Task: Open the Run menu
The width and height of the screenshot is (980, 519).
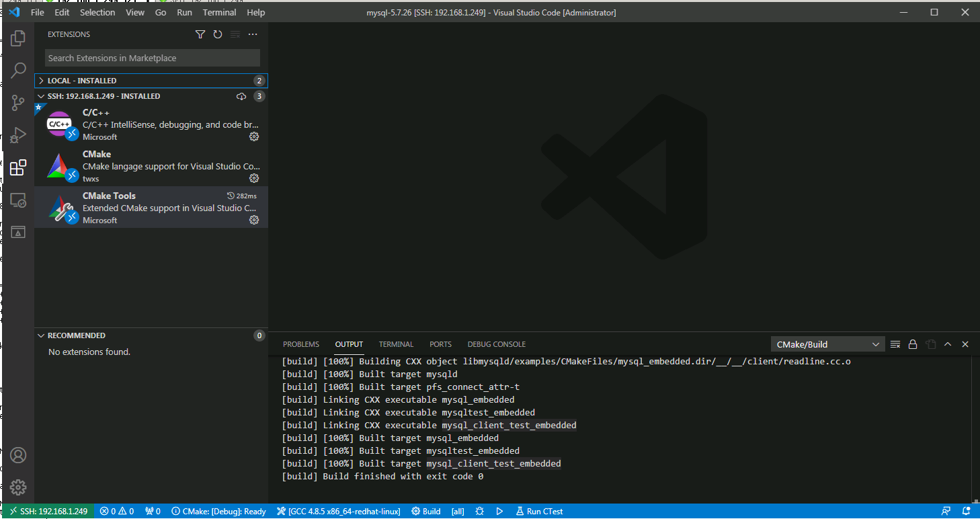Action: pyautogui.click(x=184, y=12)
